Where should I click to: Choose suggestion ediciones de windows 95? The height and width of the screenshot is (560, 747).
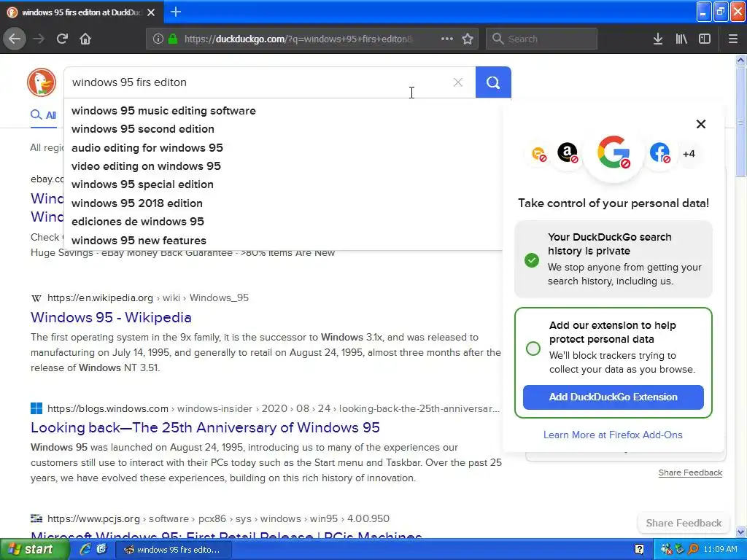coord(283,222)
